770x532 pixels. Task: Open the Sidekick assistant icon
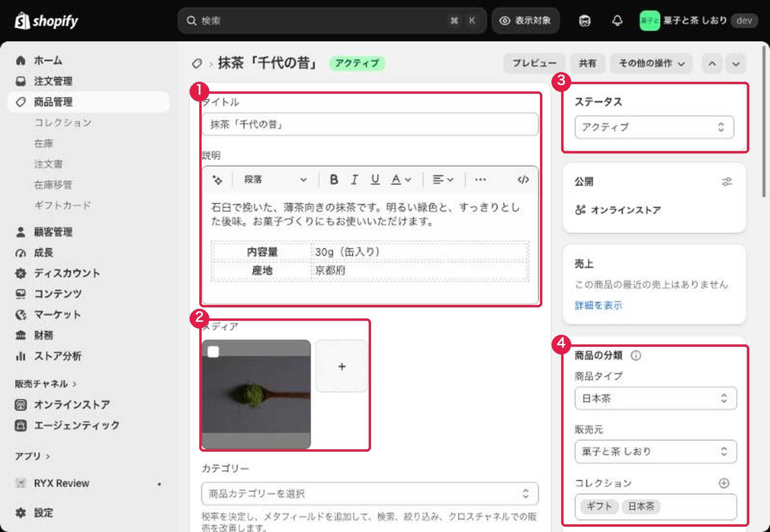pos(585,21)
